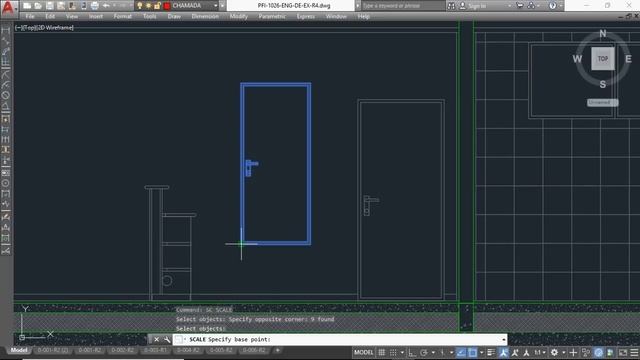
Task: Expand the Quick Access Toolbar customize arrow
Action: click(222, 6)
